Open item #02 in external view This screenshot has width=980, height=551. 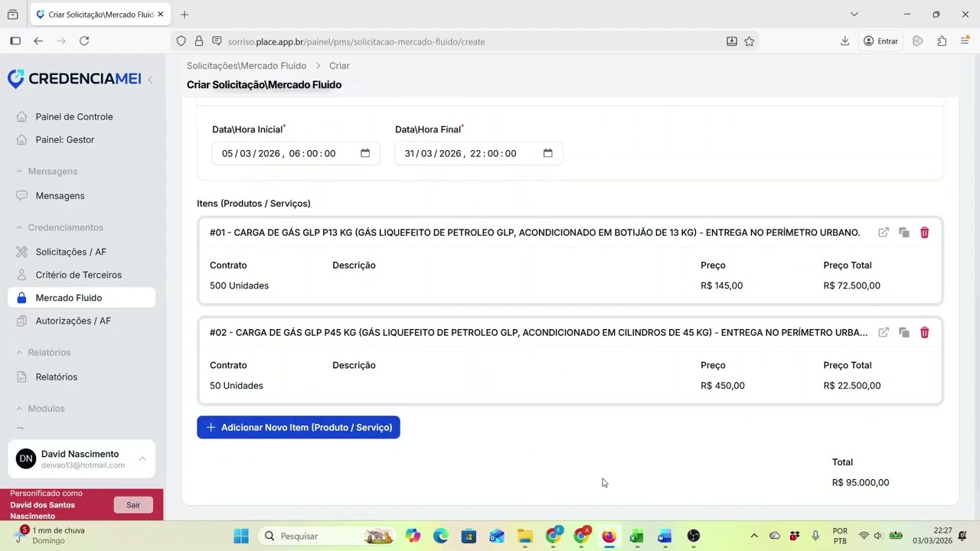(884, 333)
